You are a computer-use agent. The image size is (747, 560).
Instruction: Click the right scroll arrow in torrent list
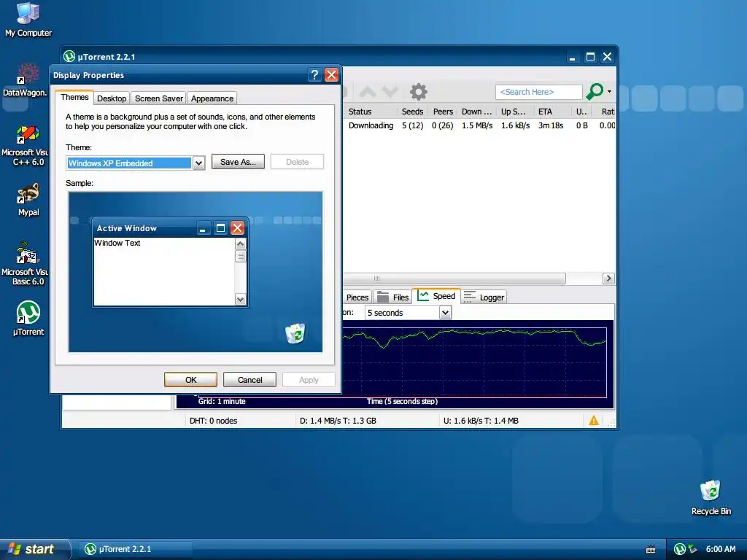tap(608, 278)
